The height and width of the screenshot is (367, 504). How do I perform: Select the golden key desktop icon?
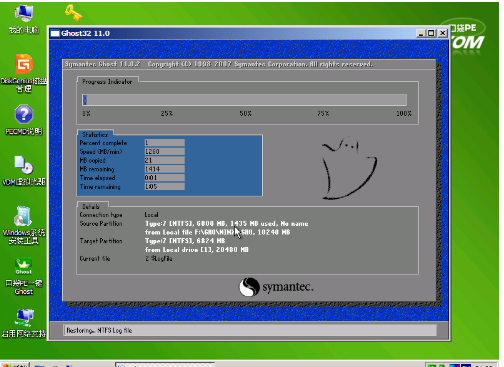coord(73,13)
